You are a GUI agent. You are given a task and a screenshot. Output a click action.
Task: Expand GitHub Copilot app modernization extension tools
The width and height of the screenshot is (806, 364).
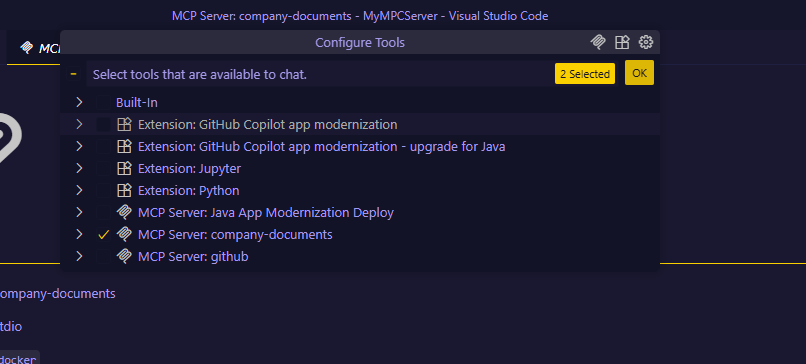pos(79,124)
